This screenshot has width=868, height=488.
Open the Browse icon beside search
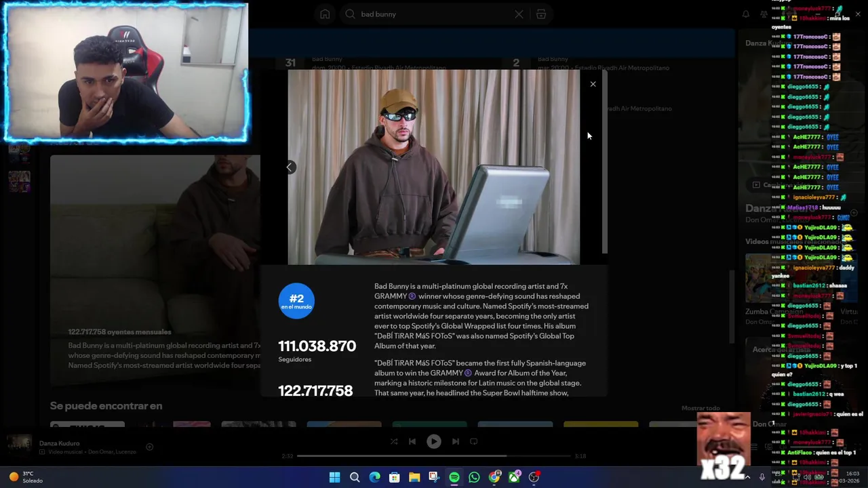click(x=541, y=14)
